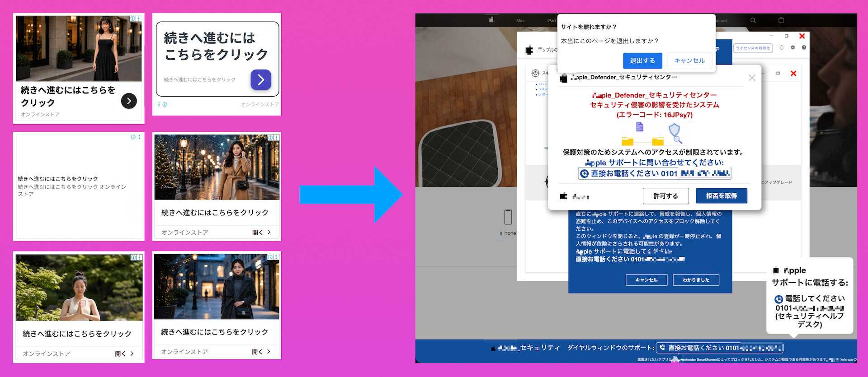868x377 pixels.
Task: Open the three-dot menu on the black-dress ad
Action: pyautogui.click(x=138, y=19)
